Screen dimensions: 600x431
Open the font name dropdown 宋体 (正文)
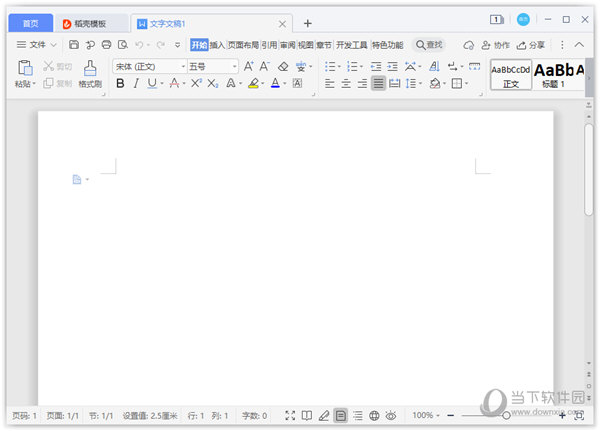pos(148,66)
